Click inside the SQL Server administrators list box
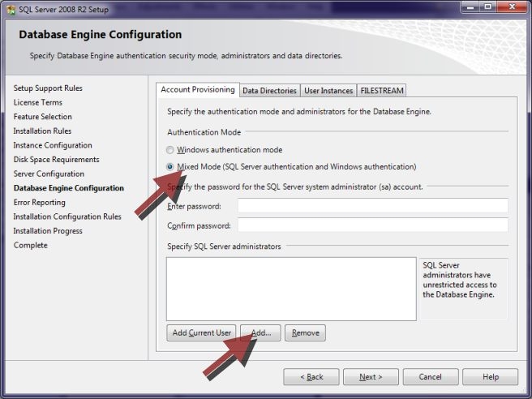The width and height of the screenshot is (532, 399). point(291,289)
